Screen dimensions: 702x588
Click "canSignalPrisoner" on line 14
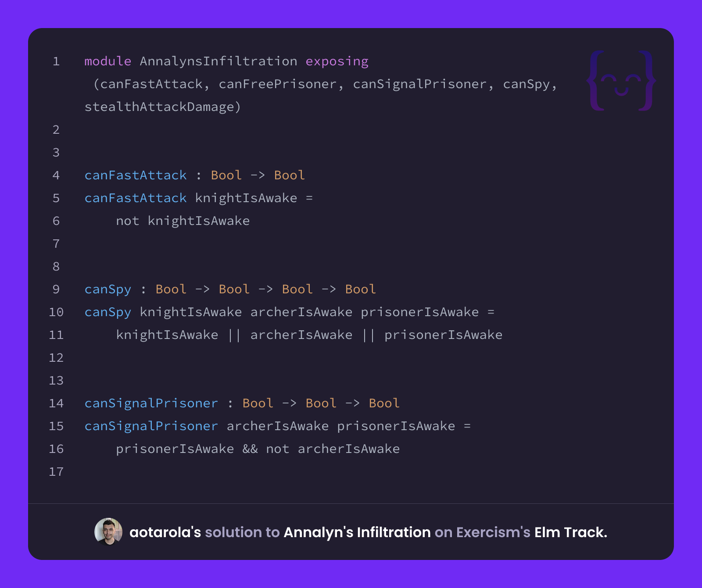(151, 403)
